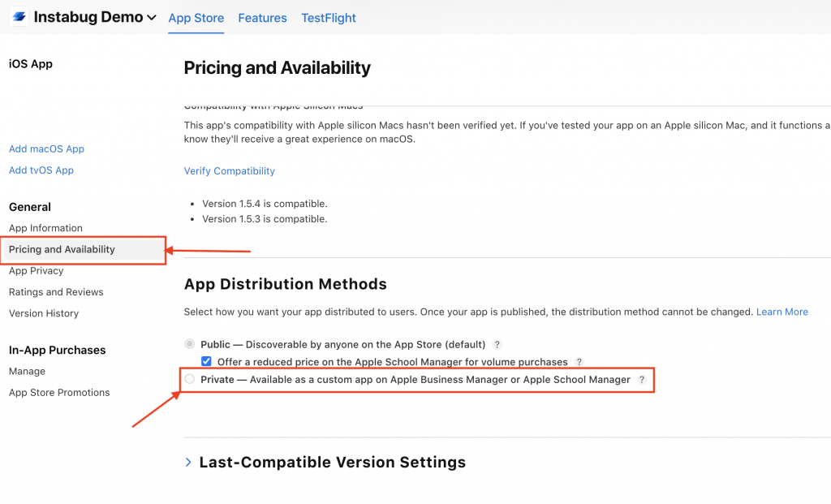Open App Privacy in the sidebar
831x504 pixels.
pyautogui.click(x=36, y=270)
